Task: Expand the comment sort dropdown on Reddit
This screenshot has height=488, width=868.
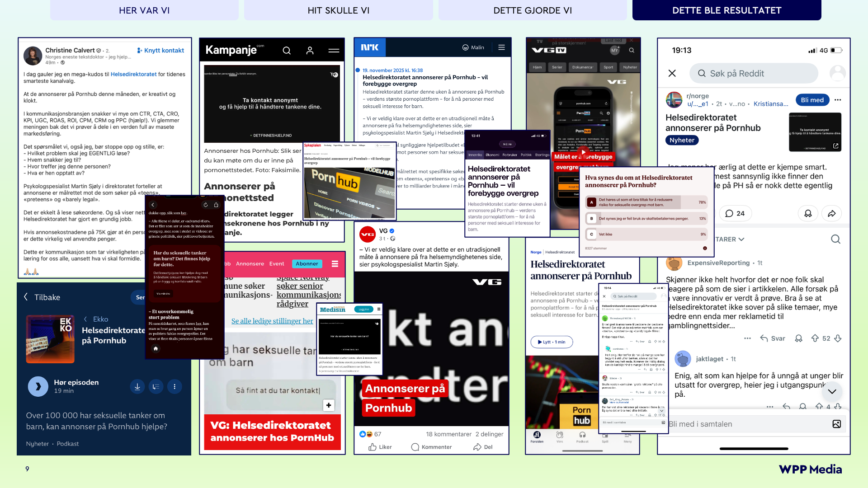Action: click(x=730, y=239)
